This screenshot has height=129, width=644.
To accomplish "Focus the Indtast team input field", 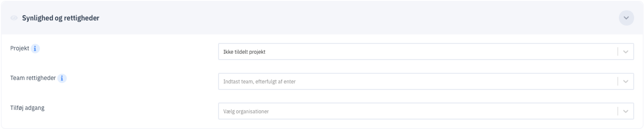I will pos(426,81).
